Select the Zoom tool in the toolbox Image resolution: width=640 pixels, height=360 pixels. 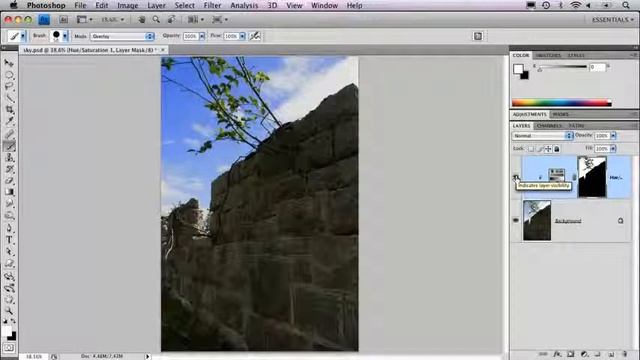pyautogui.click(x=9, y=311)
